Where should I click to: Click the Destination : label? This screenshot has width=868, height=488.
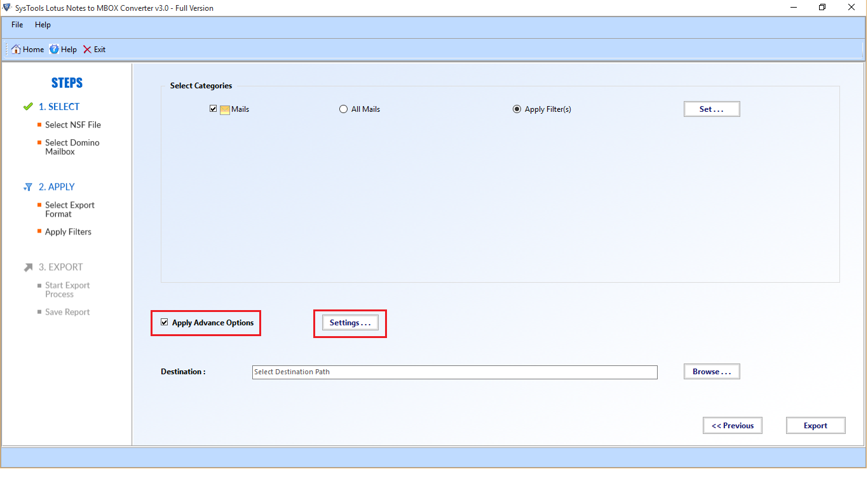183,372
